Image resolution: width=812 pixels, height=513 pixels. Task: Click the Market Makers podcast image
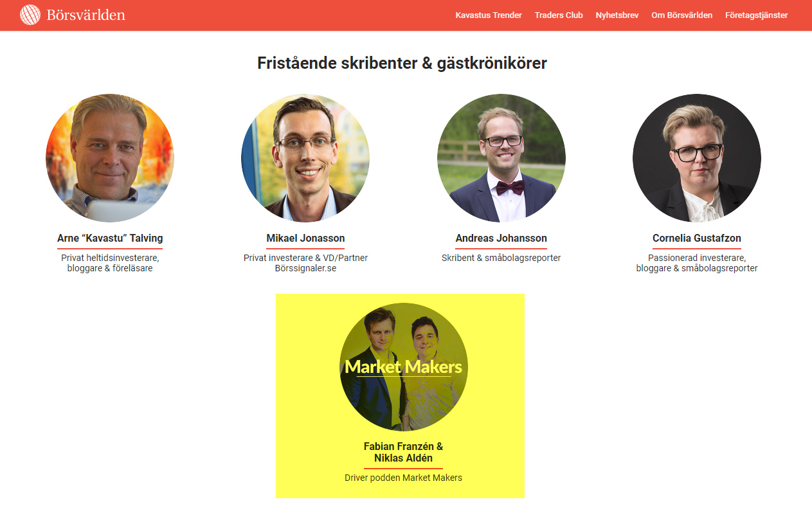[x=404, y=367]
